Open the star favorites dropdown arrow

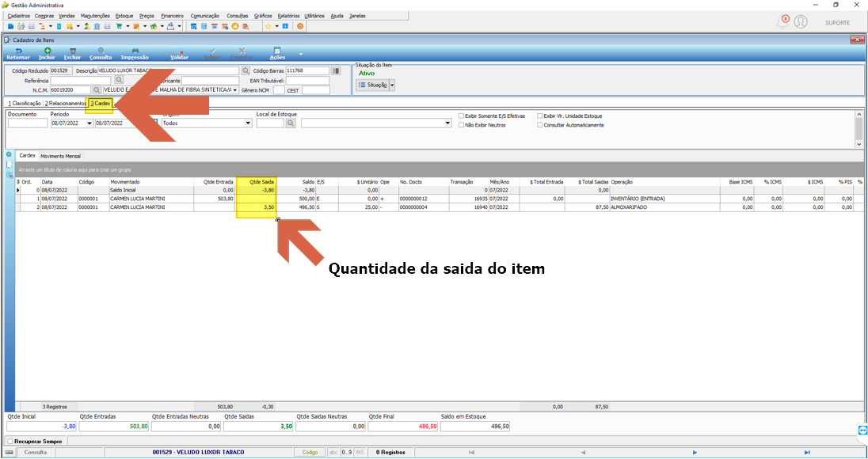coord(276,26)
